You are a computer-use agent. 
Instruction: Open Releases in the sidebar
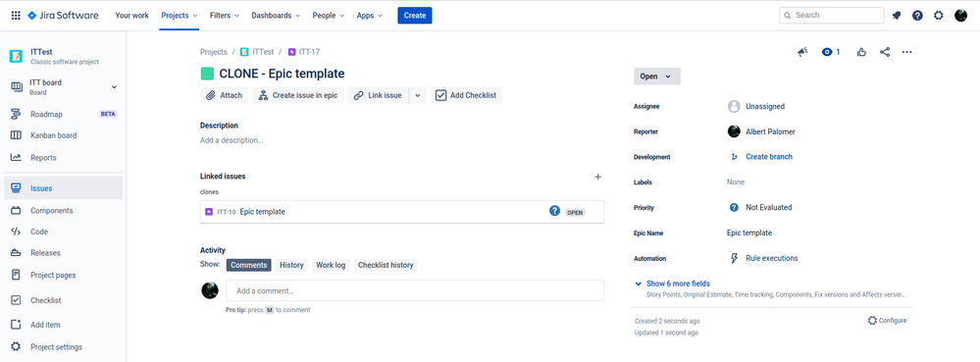[64, 252]
